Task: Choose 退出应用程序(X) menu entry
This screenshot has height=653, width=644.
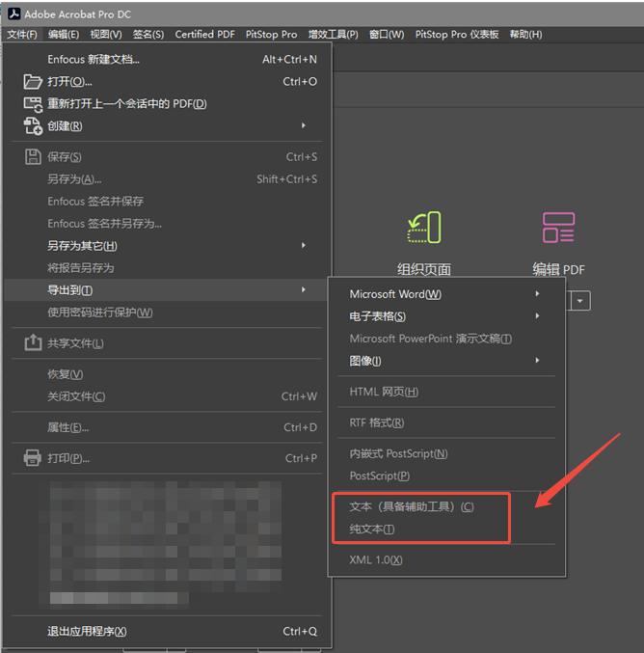Action: point(167,632)
